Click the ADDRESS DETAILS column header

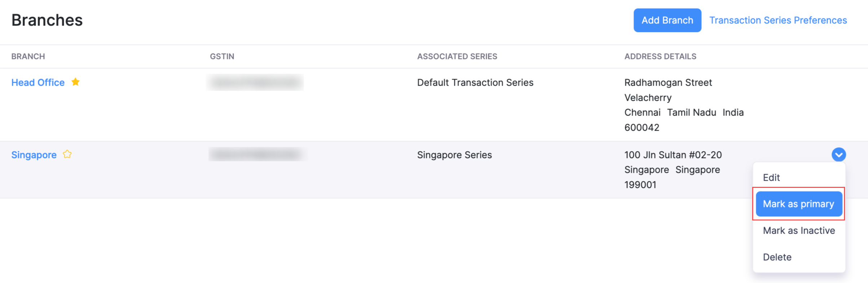(660, 57)
